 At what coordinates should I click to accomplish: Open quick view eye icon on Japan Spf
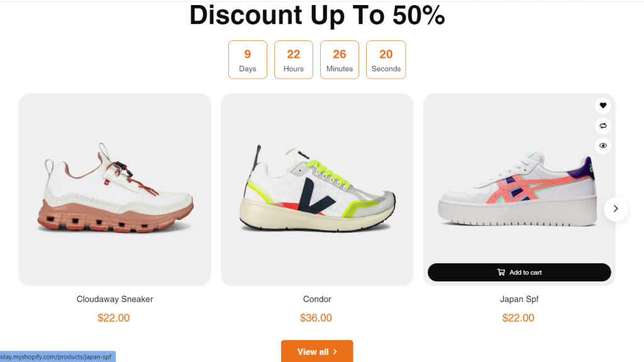(x=603, y=145)
